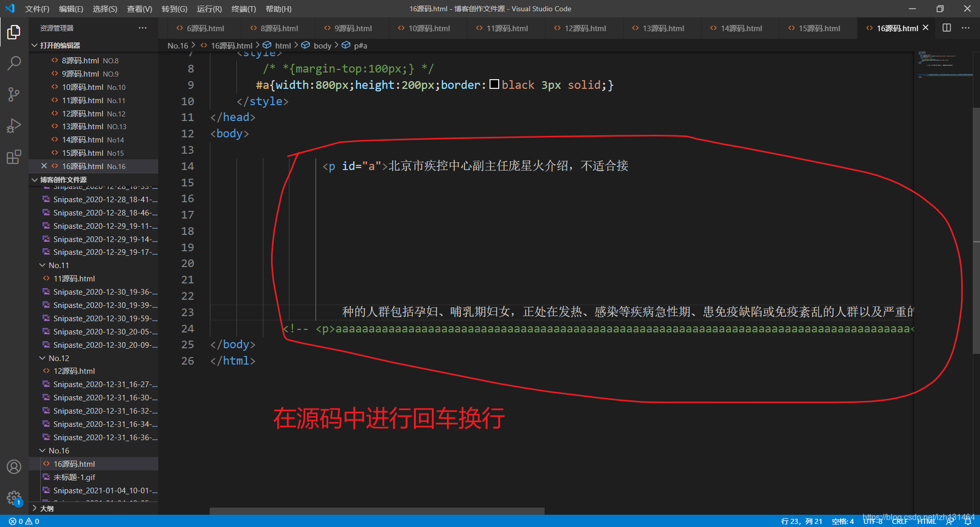This screenshot has width=980, height=527.
Task: Open Snipaste_2020-12-31_16-27 image file
Action: click(x=94, y=385)
